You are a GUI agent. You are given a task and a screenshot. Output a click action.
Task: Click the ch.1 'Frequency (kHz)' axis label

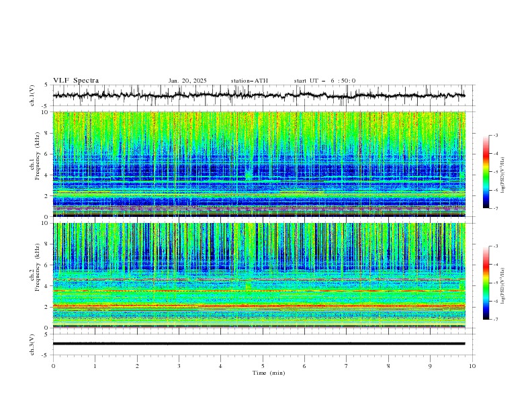pyautogui.click(x=38, y=156)
